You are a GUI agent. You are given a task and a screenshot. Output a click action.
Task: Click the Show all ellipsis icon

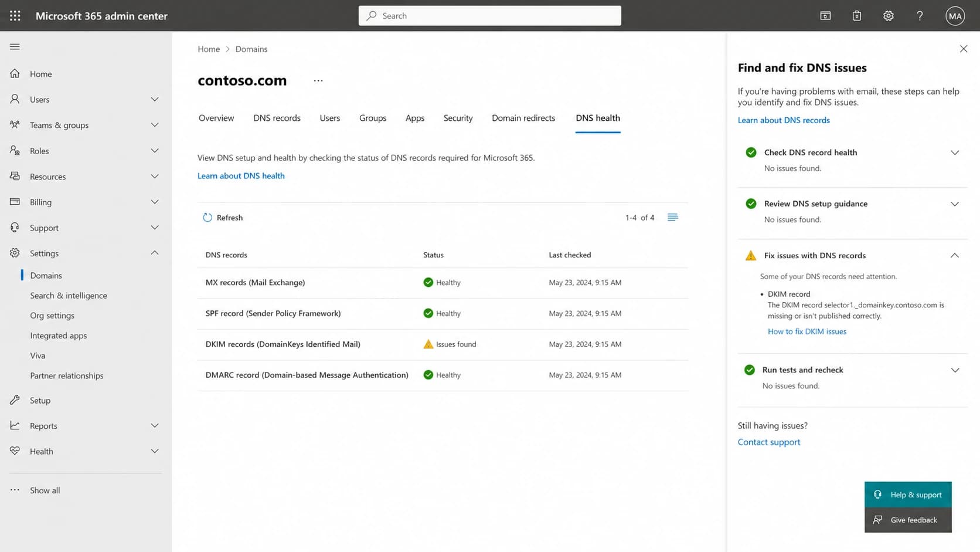(15, 490)
